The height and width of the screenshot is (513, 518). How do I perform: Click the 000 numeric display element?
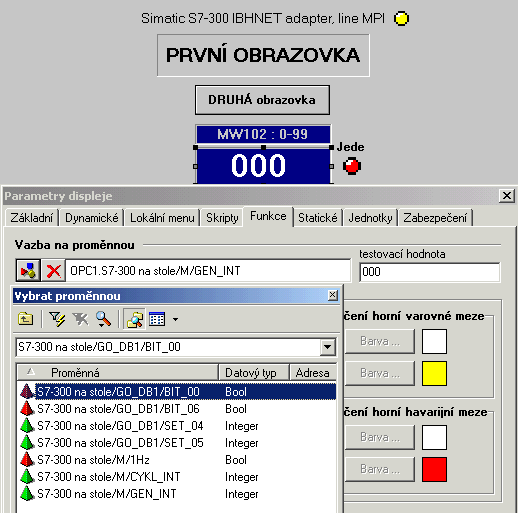263,166
